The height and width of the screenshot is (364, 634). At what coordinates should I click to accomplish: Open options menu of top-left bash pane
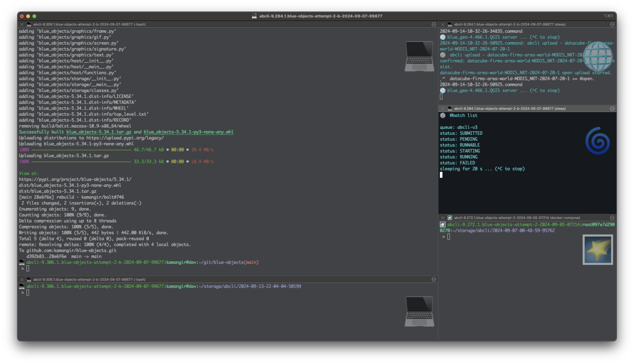[434, 24]
